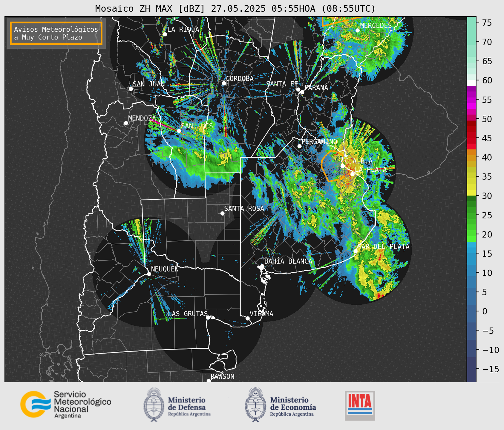504x430 pixels.
Task: Click the green 25 dBZ color band
Action: [x=471, y=215]
